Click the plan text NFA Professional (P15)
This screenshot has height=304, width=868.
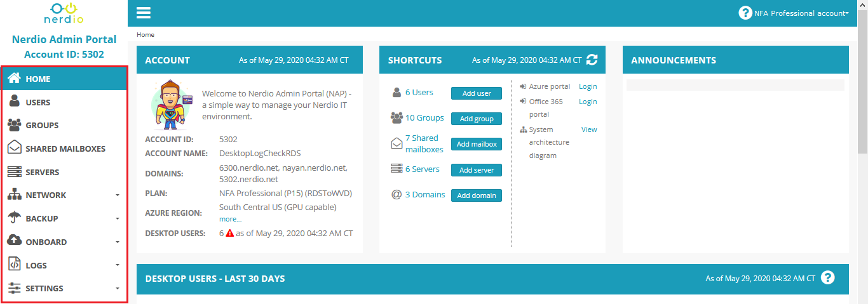click(x=285, y=194)
